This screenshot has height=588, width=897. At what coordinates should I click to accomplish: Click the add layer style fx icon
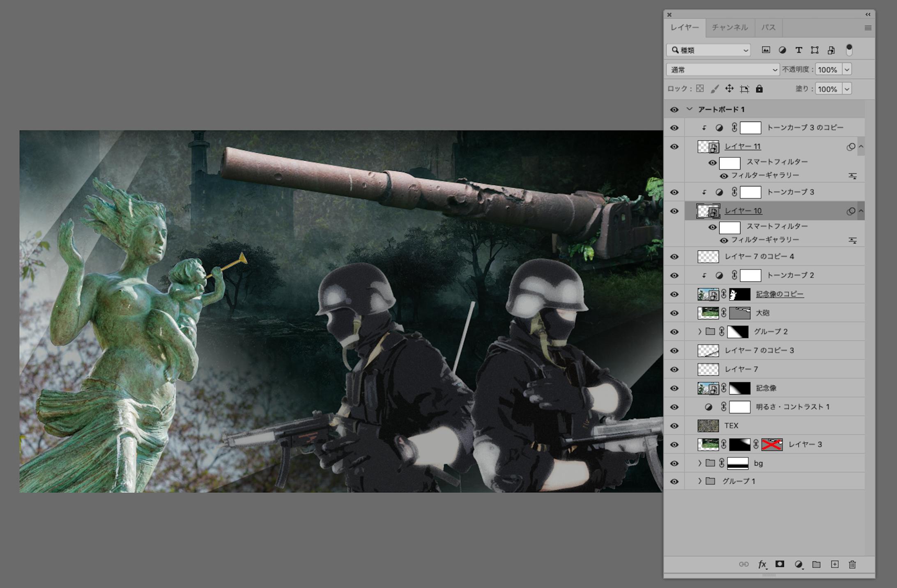point(762,564)
